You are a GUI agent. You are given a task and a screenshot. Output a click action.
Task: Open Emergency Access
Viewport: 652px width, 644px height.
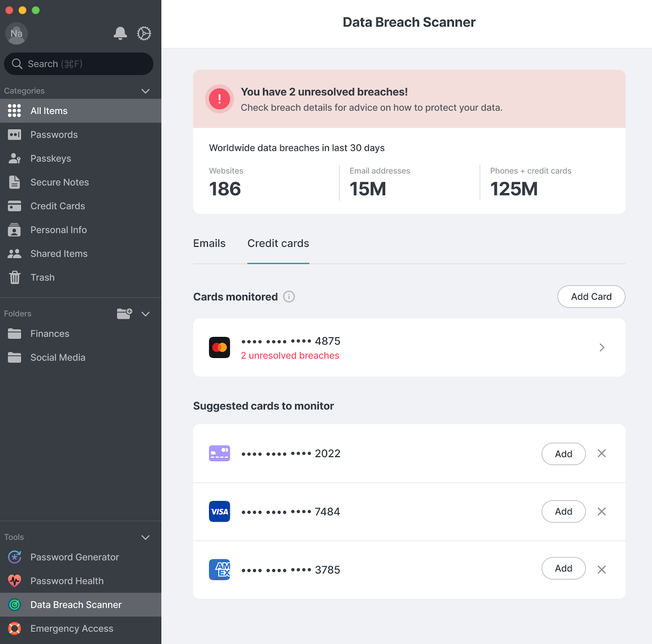pos(72,629)
